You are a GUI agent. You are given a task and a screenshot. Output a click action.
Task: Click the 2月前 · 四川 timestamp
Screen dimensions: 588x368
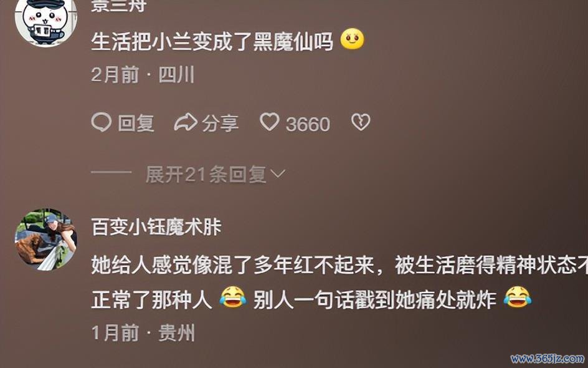(x=143, y=75)
